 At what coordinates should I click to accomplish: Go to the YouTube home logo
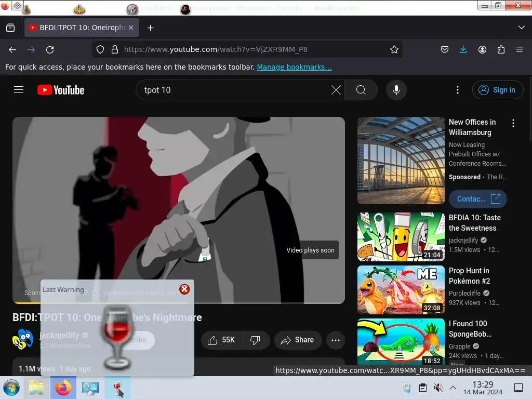point(61,90)
